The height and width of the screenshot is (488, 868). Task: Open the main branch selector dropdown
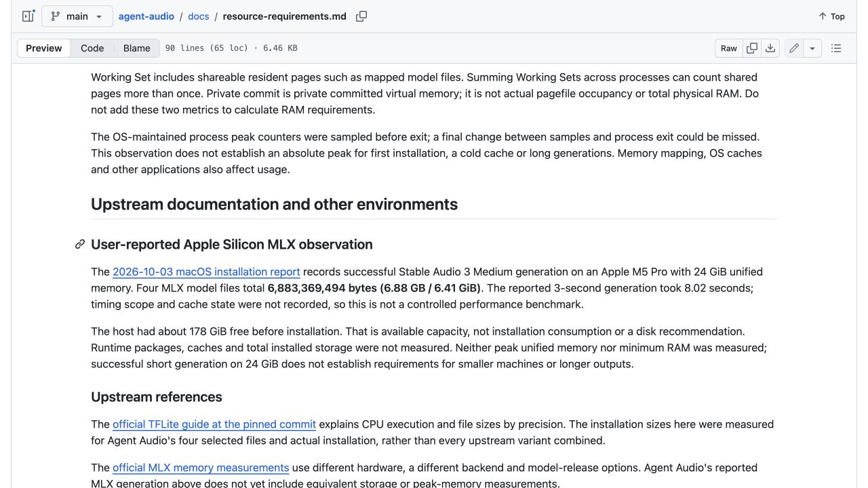77,16
